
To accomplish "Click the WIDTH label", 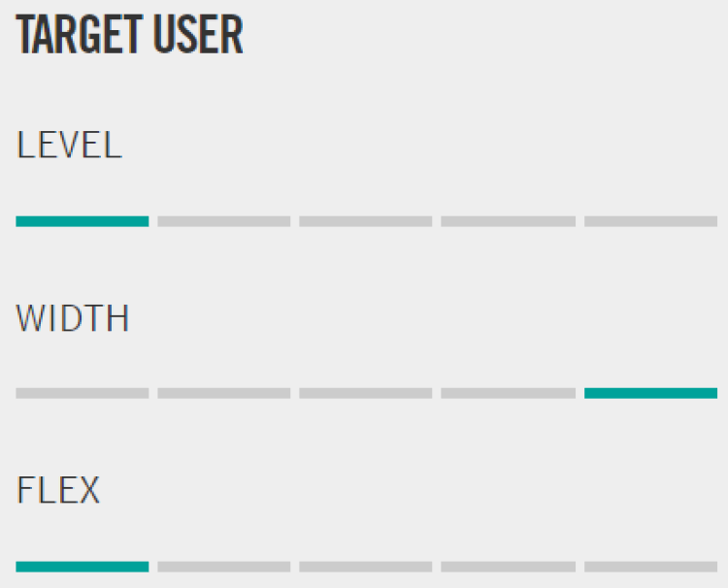I will click(x=73, y=318).
